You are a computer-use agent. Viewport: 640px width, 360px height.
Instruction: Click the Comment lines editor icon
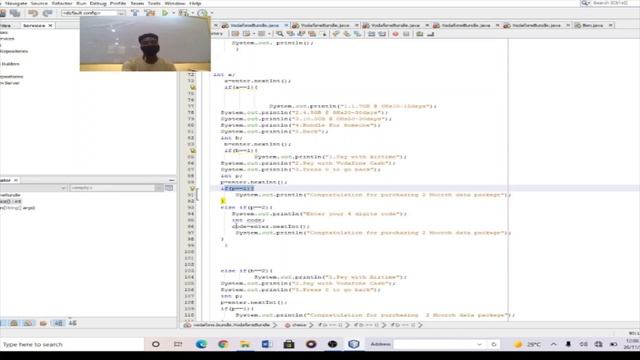point(420,34)
